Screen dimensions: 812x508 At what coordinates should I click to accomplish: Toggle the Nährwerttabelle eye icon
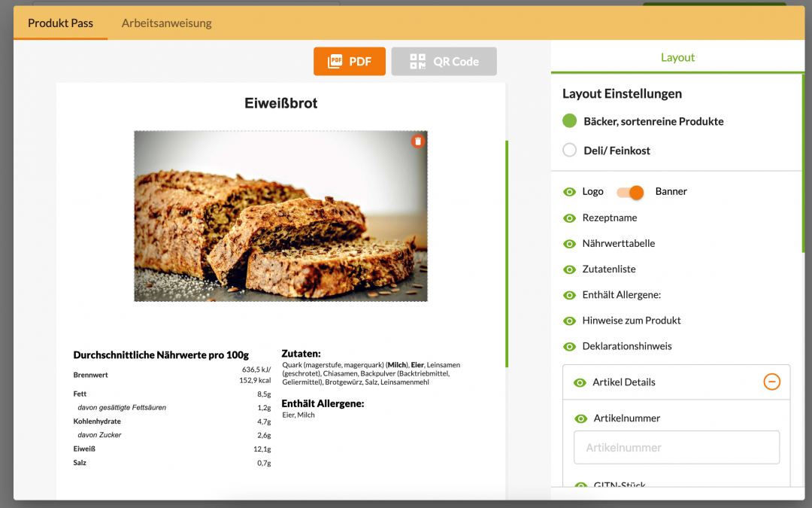pos(569,243)
